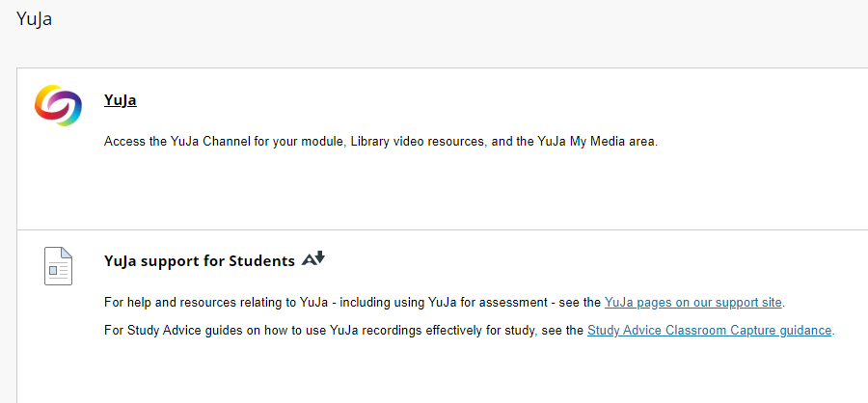Click the word Students in the support heading
Image resolution: width=868 pixels, height=403 pixels.
pyautogui.click(x=261, y=260)
